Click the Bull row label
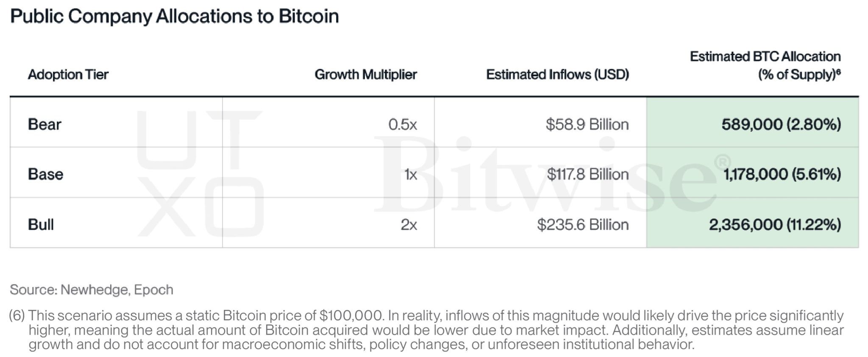This screenshot has width=868, height=357. (41, 224)
